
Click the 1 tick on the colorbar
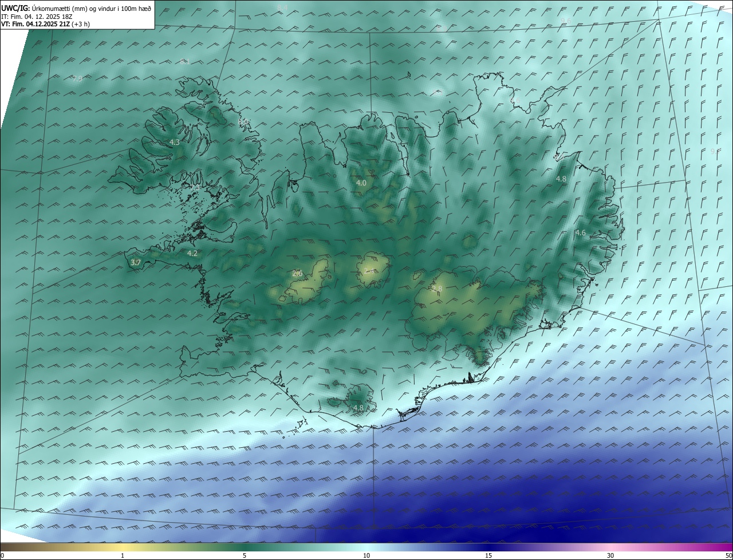pyautogui.click(x=123, y=555)
